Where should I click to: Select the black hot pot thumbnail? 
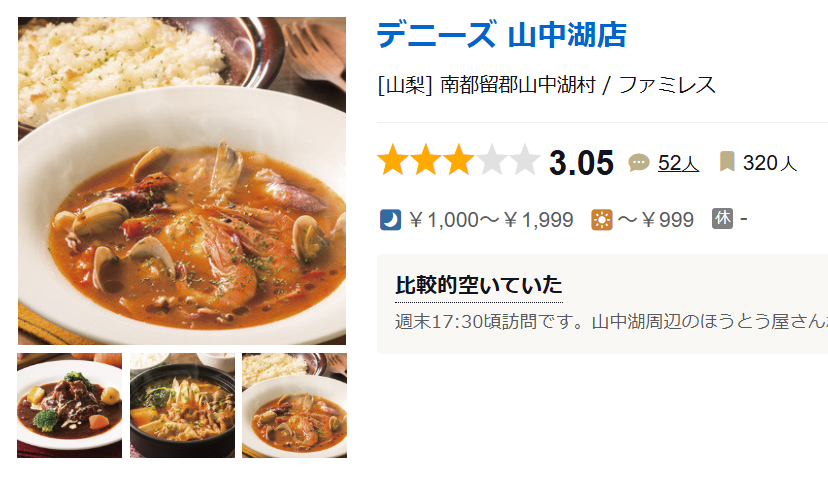(x=183, y=406)
